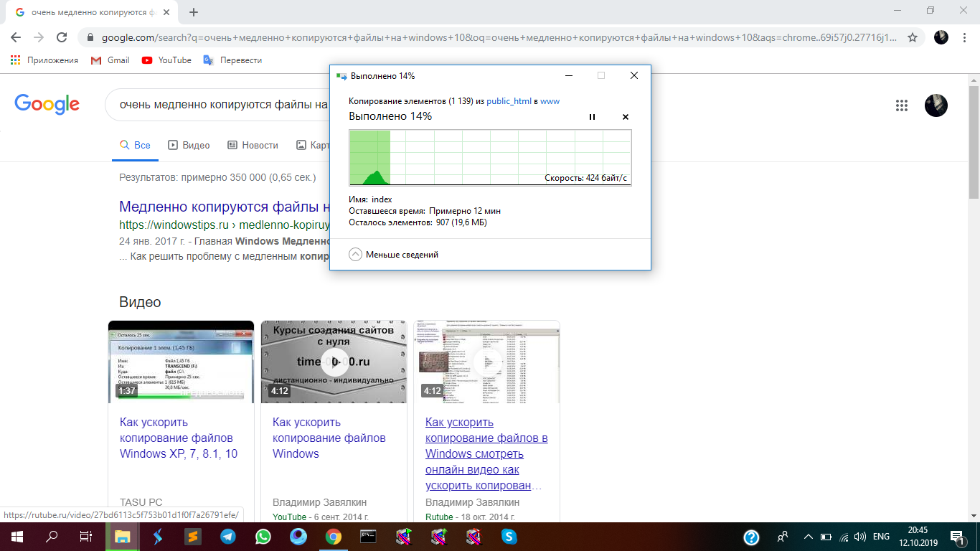Image resolution: width=980 pixels, height=551 pixels.
Task: Open link смотреть онлайн видео
Action: coord(486,453)
